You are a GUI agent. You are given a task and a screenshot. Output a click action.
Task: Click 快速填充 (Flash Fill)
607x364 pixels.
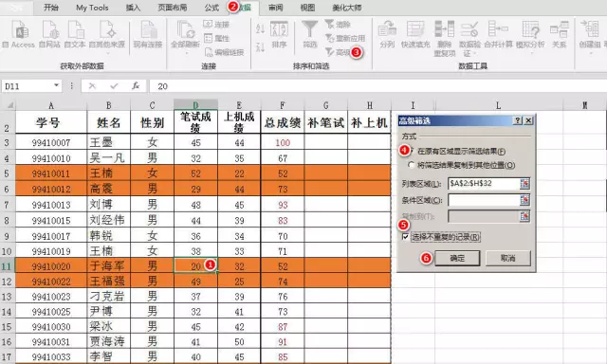(x=415, y=34)
